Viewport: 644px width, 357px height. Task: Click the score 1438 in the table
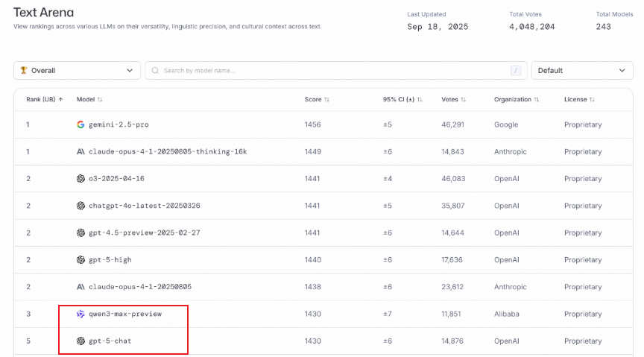click(x=312, y=287)
